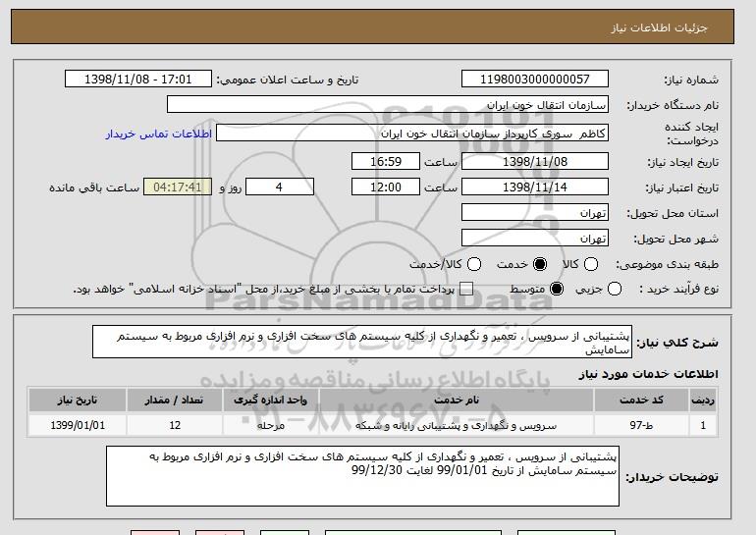The width and height of the screenshot is (756, 535).
Task: Choose متوسط purchase process radio
Action: click(x=557, y=290)
